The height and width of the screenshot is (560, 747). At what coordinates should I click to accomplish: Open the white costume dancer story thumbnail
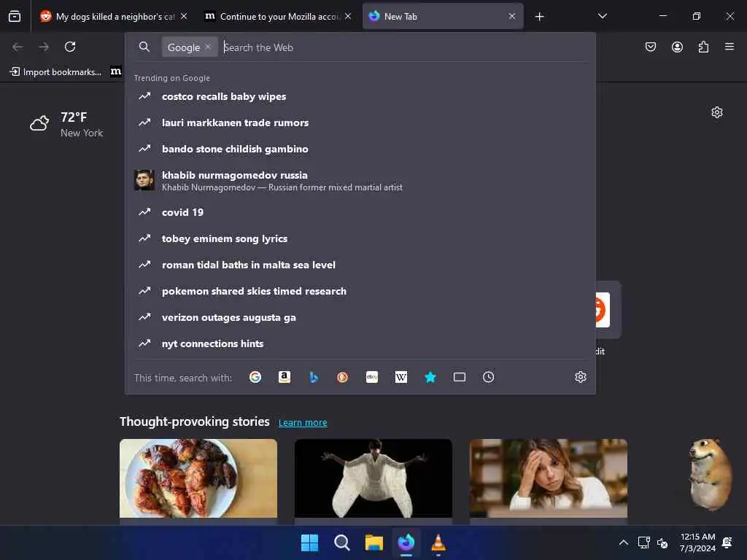click(x=373, y=478)
